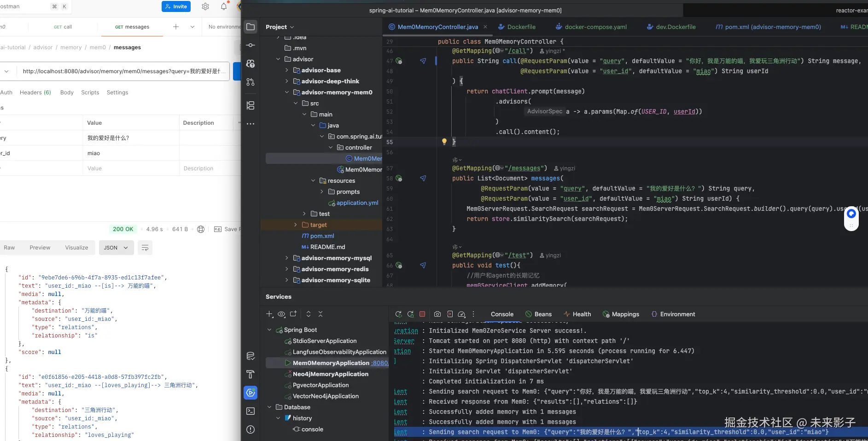Open the Structure tool window icon
Viewport: 868px width, 441px height.
pyautogui.click(x=250, y=105)
